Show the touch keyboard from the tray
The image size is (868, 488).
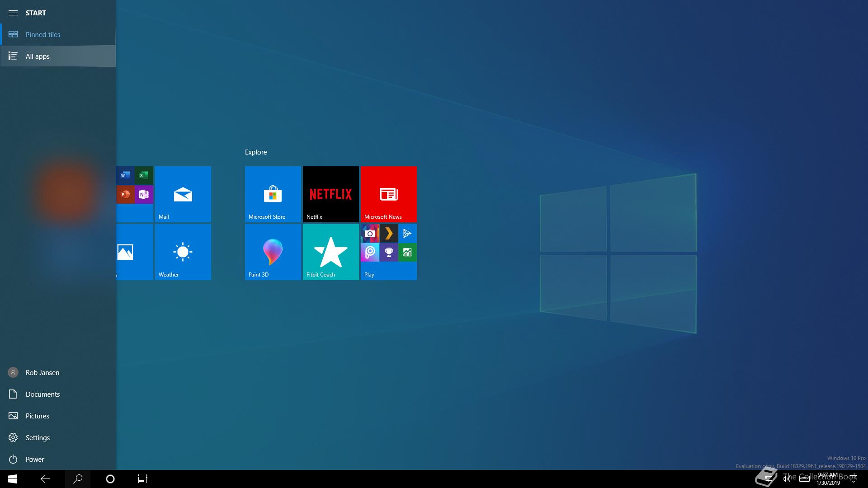805,479
